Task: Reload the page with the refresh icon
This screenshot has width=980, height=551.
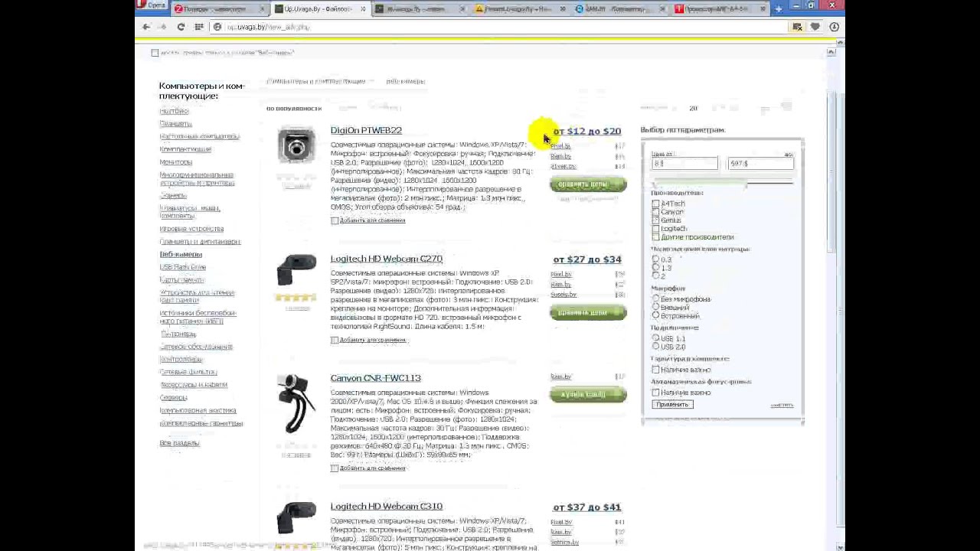Action: [x=181, y=27]
